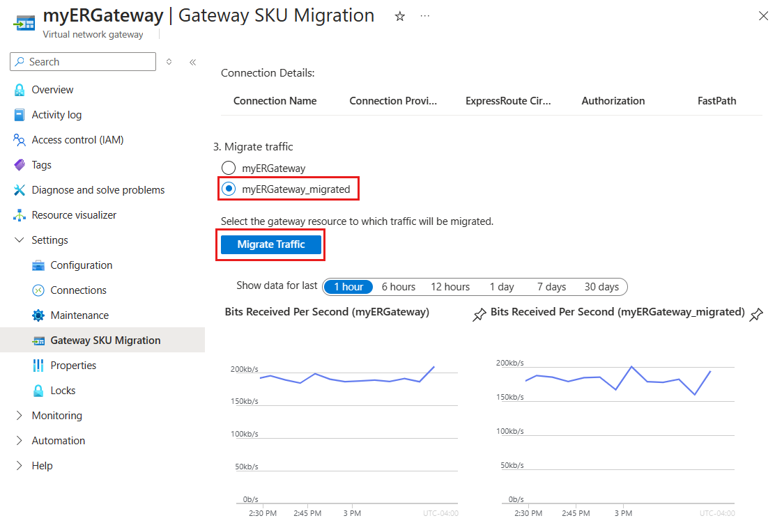Select the myERGateway radio button

click(x=229, y=168)
